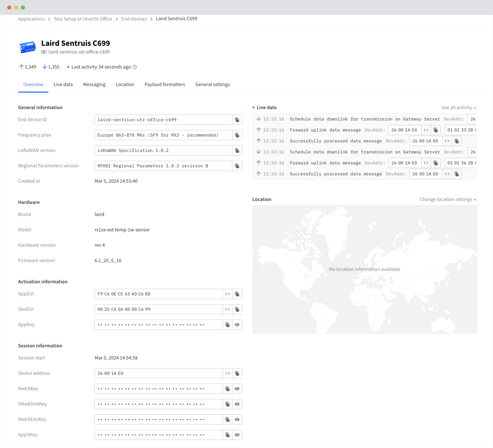
Task: Open the Live data tab
Action: 63,84
